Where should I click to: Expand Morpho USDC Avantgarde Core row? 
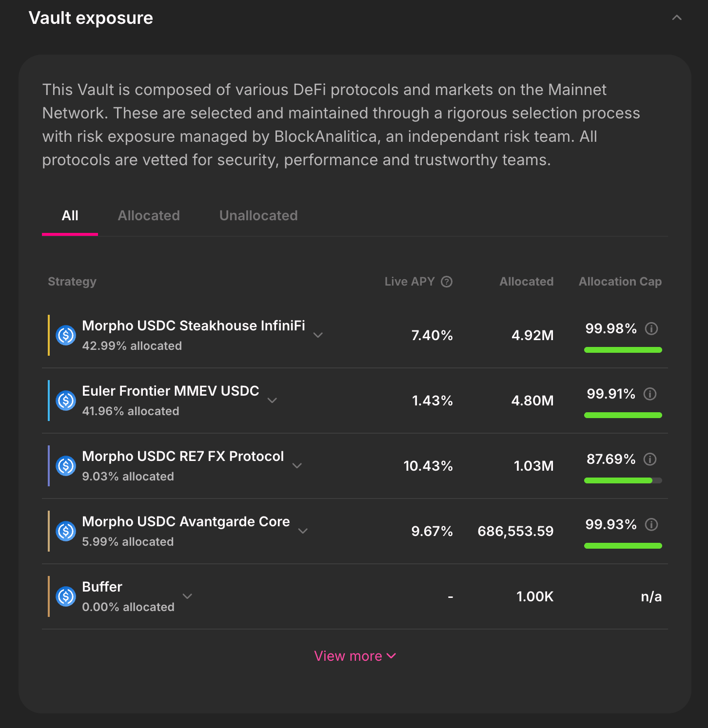(x=303, y=531)
